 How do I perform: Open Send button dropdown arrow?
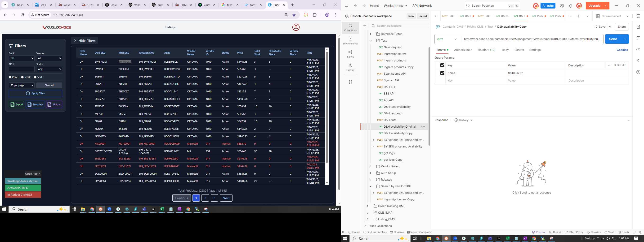coord(625,39)
